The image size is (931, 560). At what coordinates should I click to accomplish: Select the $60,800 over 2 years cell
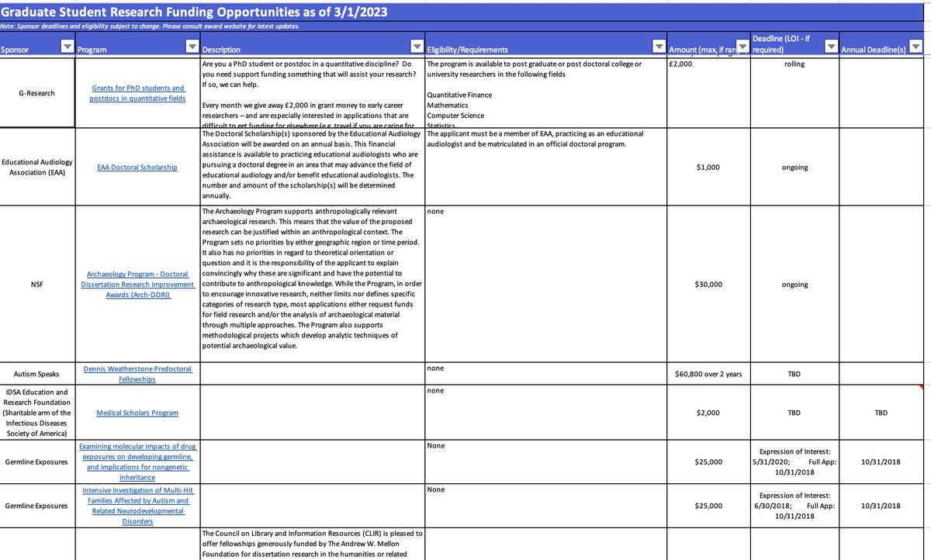click(708, 374)
